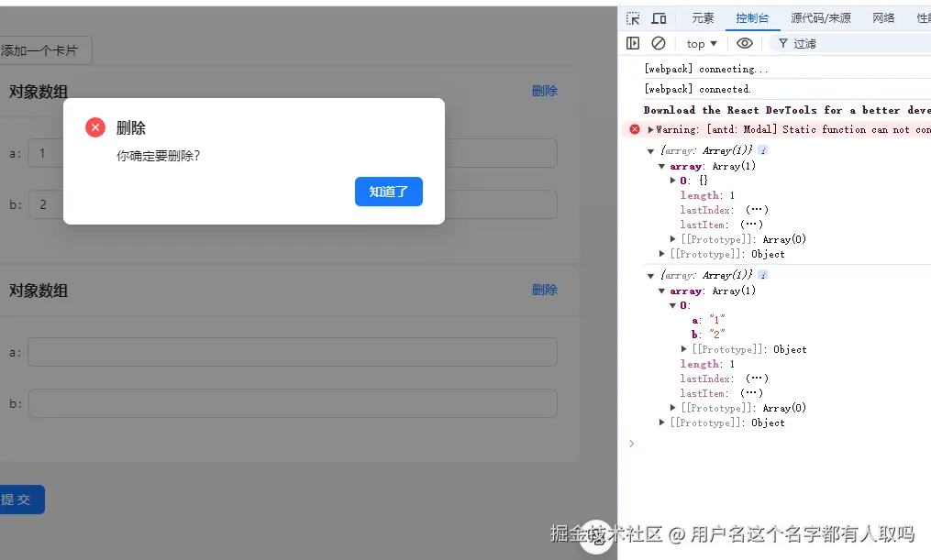931x560 pixels.
Task: Click the [webpack] connecting... log line
Action: point(706,69)
